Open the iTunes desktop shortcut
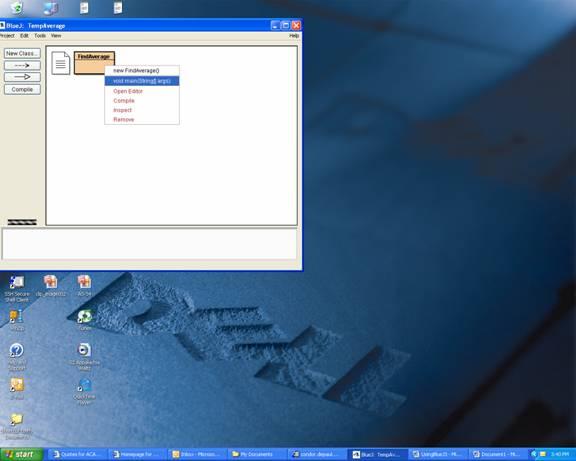This screenshot has height=461, width=576. pyautogui.click(x=85, y=320)
